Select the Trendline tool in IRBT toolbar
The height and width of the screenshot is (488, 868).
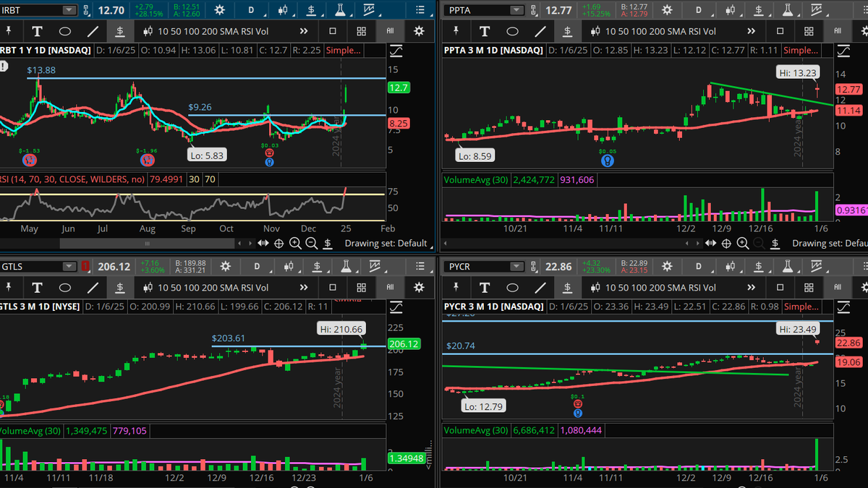pyautogui.click(x=93, y=31)
